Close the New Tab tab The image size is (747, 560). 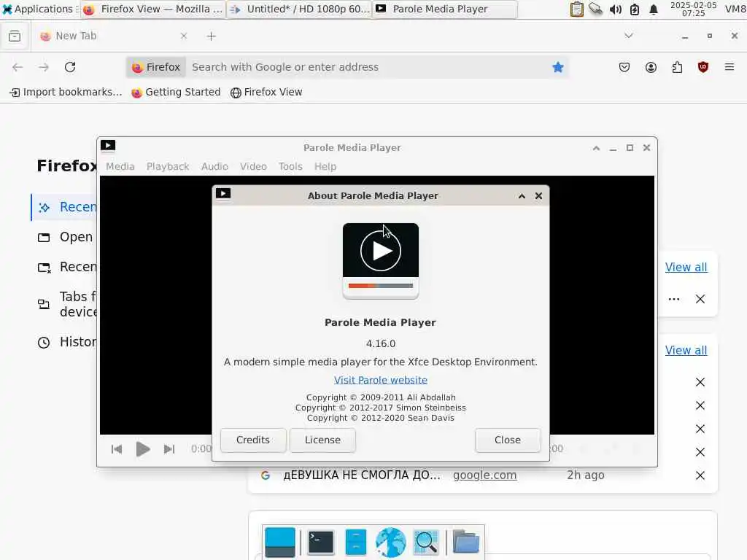tap(184, 36)
